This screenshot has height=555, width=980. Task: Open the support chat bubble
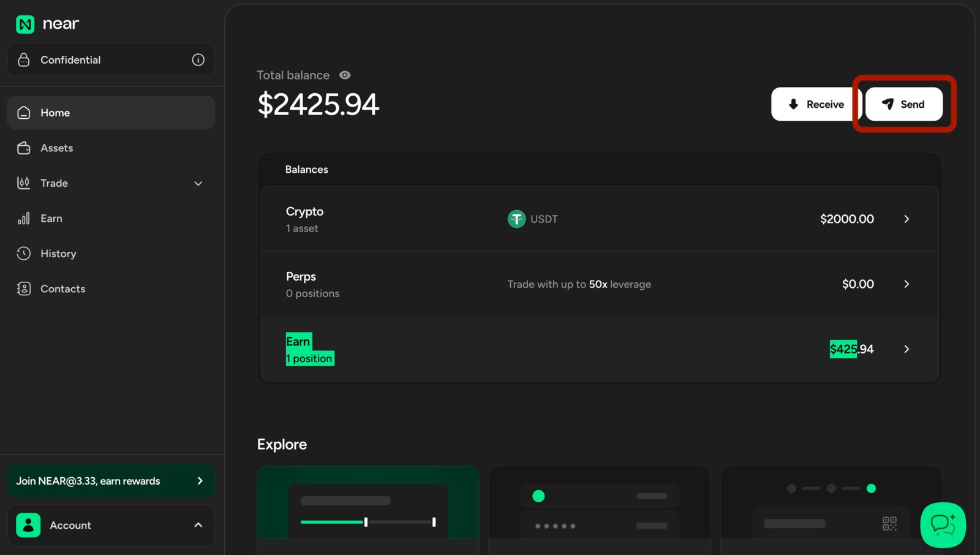(x=943, y=525)
